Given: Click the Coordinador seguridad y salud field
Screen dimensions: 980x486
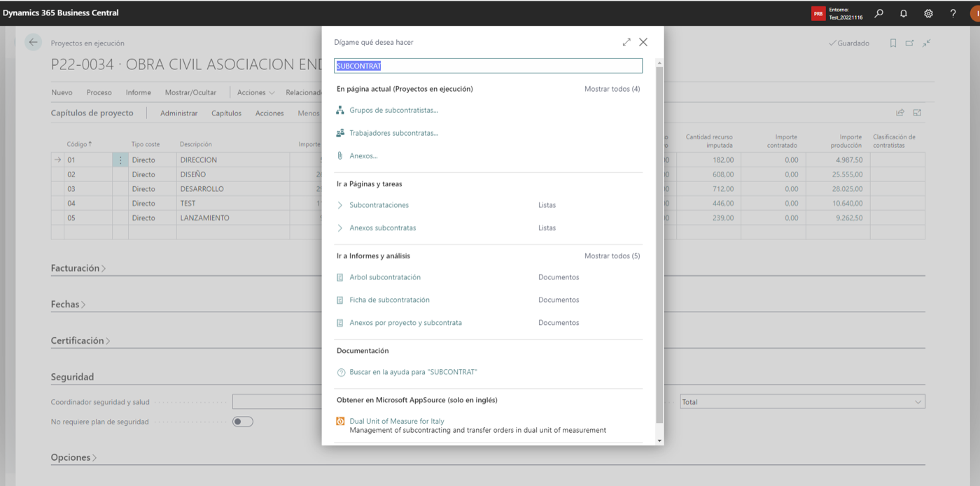Looking at the screenshot, I should click(x=277, y=402).
